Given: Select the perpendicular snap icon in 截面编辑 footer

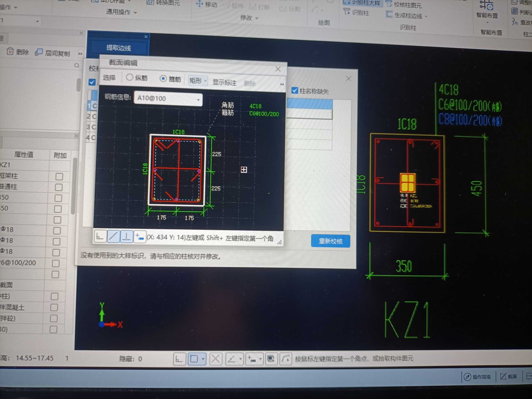Looking at the screenshot, I should tap(127, 236).
